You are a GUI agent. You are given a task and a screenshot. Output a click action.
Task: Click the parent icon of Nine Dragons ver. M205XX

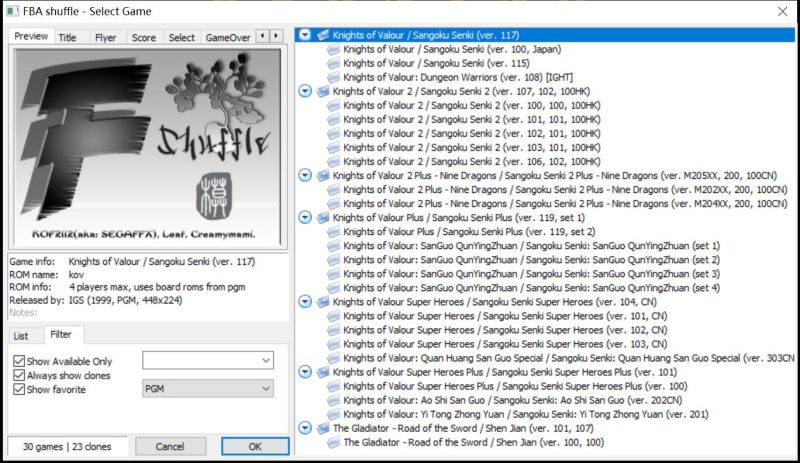(323, 176)
